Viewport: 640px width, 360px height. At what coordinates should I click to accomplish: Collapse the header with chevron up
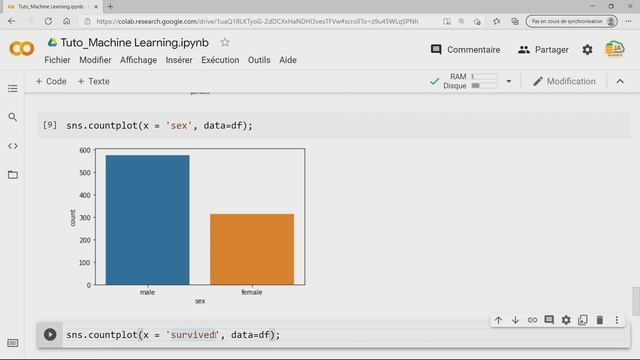[x=620, y=81]
